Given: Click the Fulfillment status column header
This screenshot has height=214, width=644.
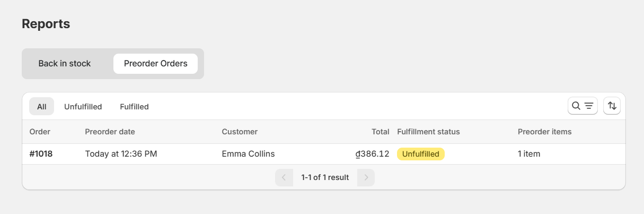Looking at the screenshot, I should click(x=428, y=132).
